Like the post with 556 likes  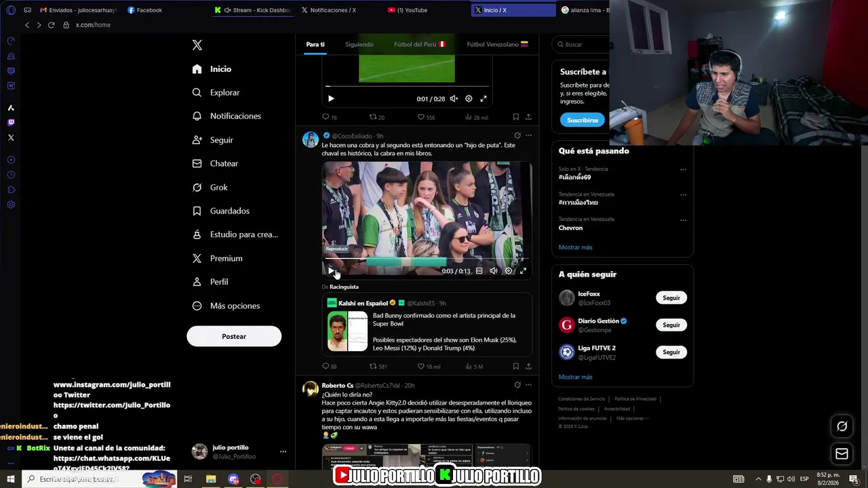[x=426, y=117]
